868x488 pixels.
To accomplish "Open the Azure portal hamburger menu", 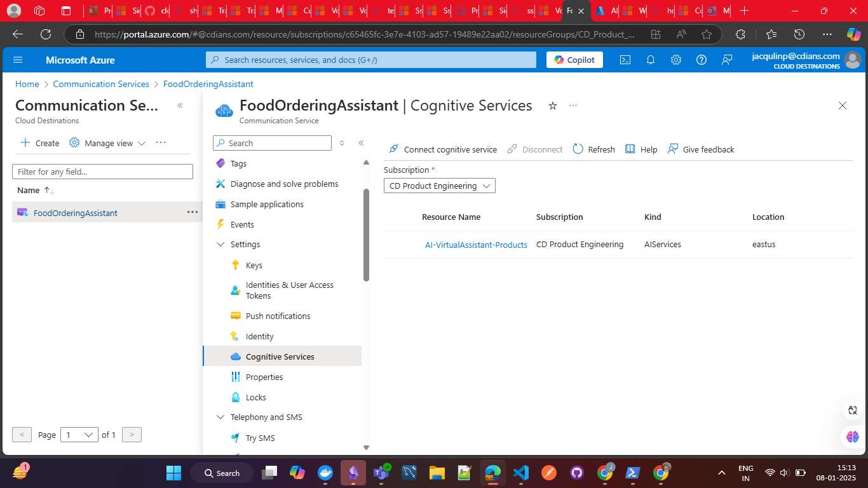I will (x=18, y=60).
